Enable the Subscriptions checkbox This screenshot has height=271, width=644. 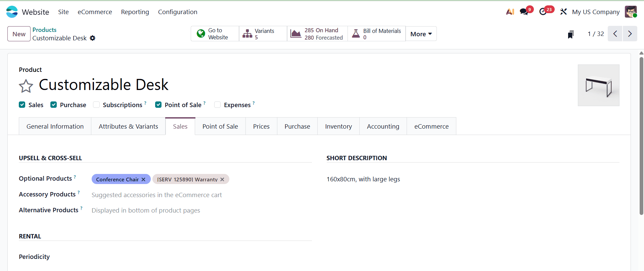pos(96,105)
